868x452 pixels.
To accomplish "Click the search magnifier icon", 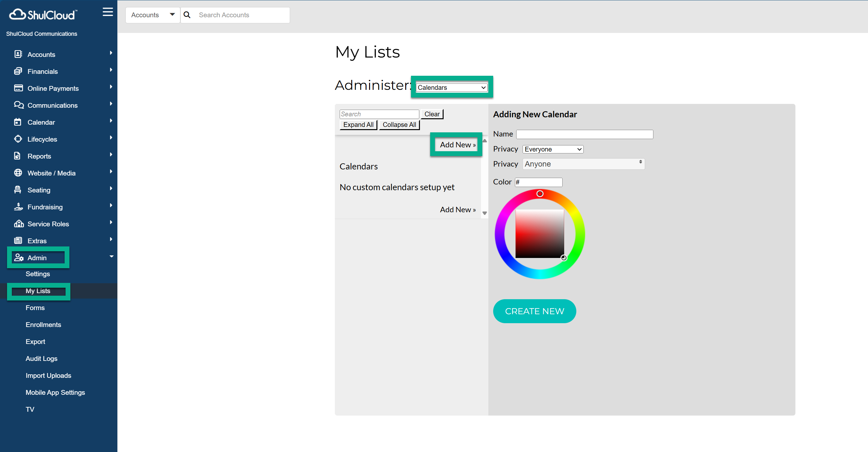I will click(x=187, y=15).
